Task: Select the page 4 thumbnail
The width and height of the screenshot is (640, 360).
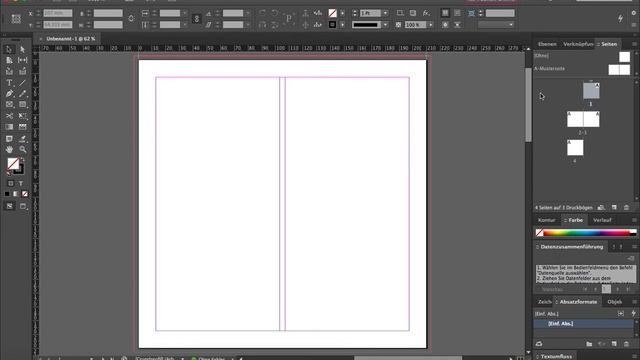Action: (575, 148)
